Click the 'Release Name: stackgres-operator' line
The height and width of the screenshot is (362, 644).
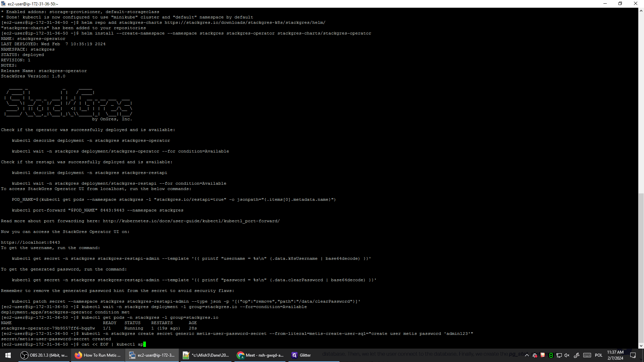point(44,71)
